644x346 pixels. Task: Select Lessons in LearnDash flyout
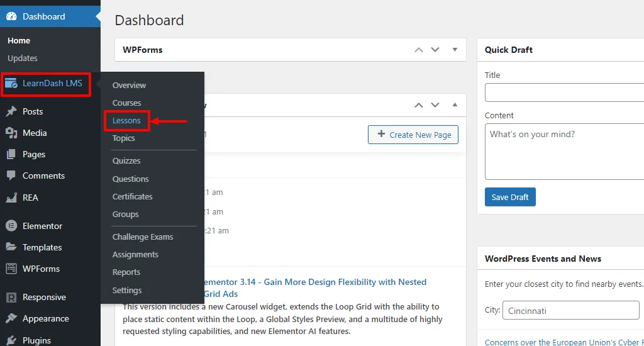coord(126,120)
